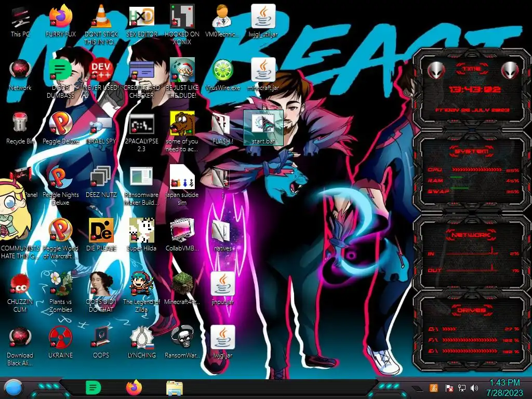Select the portrait icon labeled OOPS DID I DO THAT

[101, 292]
